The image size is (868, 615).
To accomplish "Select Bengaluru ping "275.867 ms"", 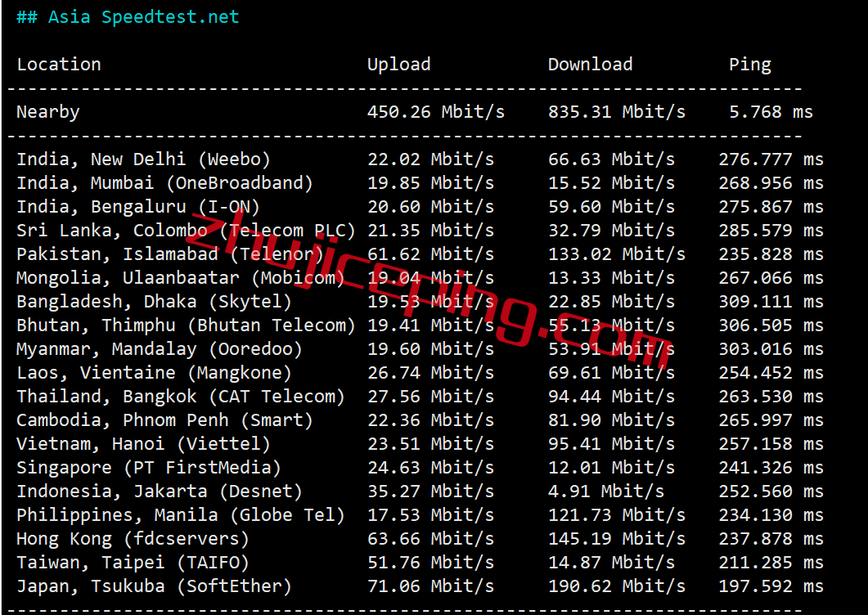I will [x=771, y=207].
